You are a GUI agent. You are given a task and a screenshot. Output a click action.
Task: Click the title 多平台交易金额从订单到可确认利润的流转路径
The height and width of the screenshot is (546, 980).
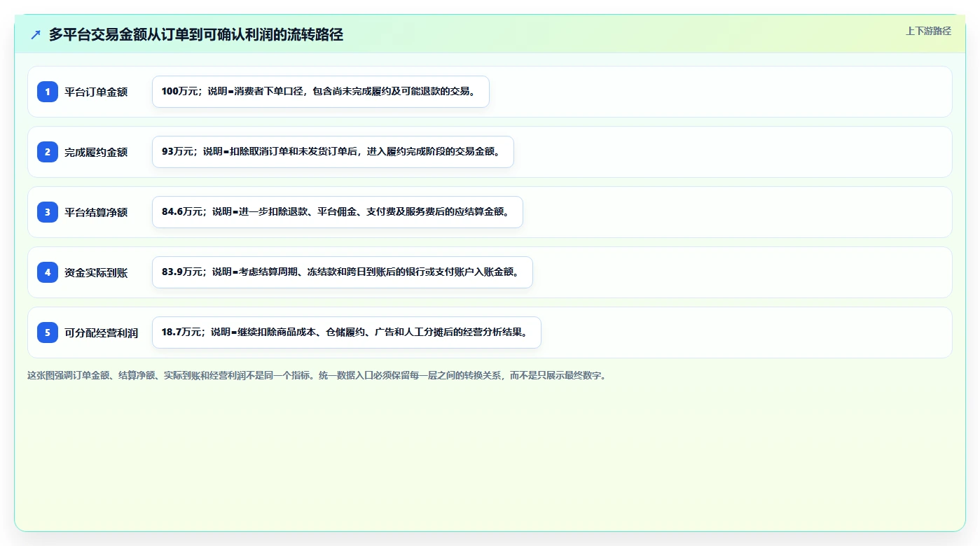[196, 35]
